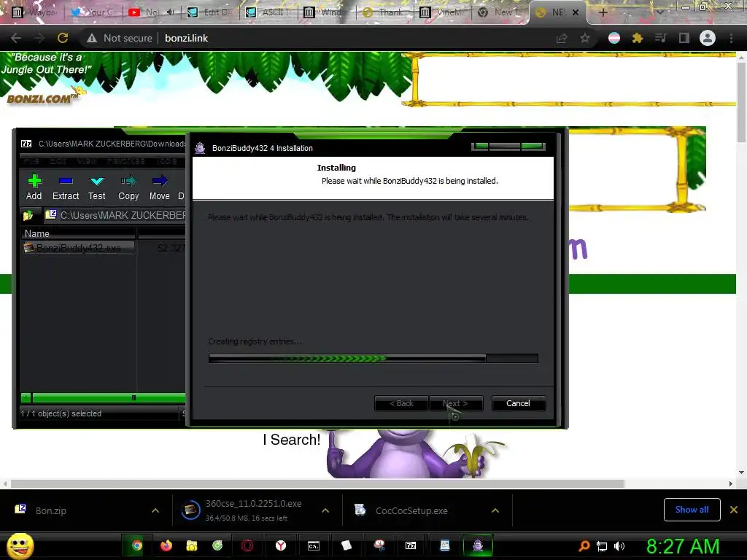Go back in Chrome navigation
747x560 pixels.
point(16,38)
